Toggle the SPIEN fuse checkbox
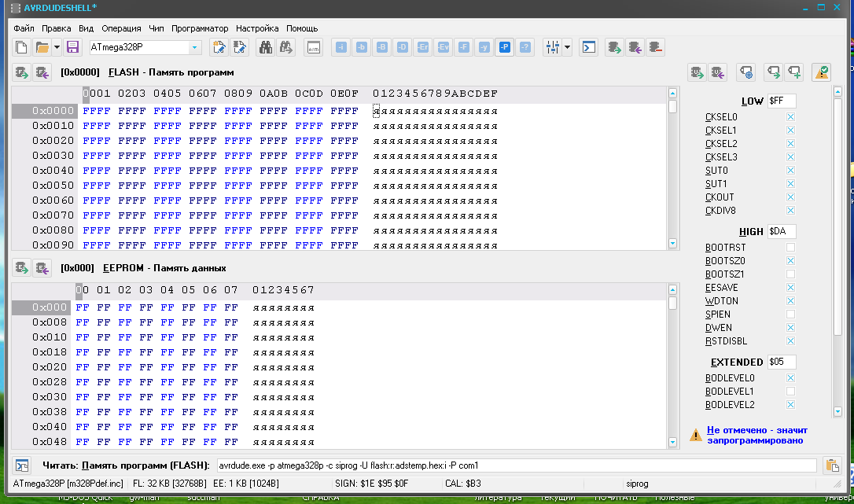 [x=790, y=315]
